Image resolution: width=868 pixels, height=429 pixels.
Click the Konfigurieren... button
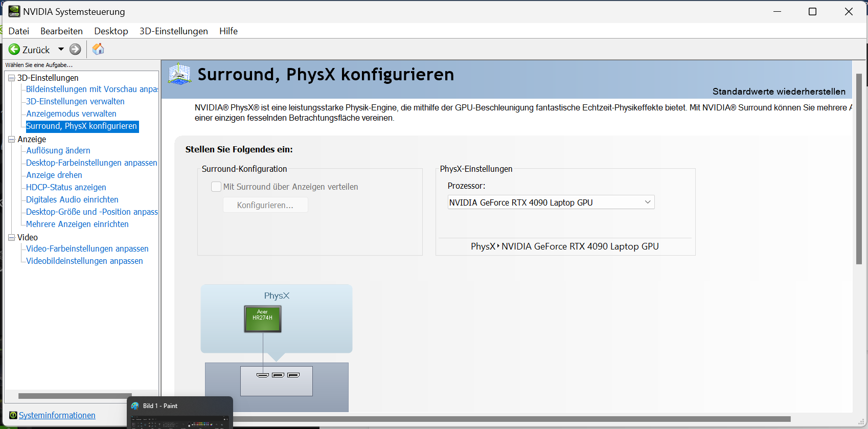[265, 205]
